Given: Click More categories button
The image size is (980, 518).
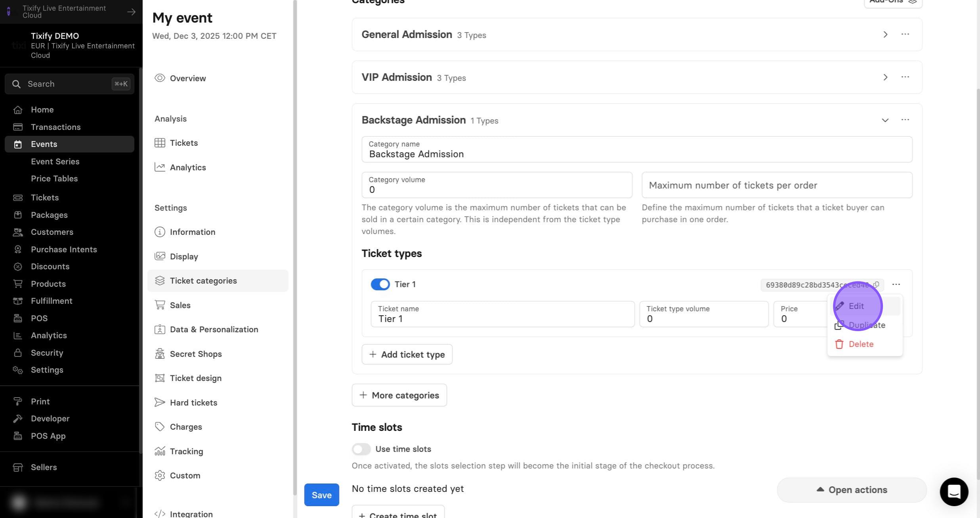Looking at the screenshot, I should click(399, 395).
